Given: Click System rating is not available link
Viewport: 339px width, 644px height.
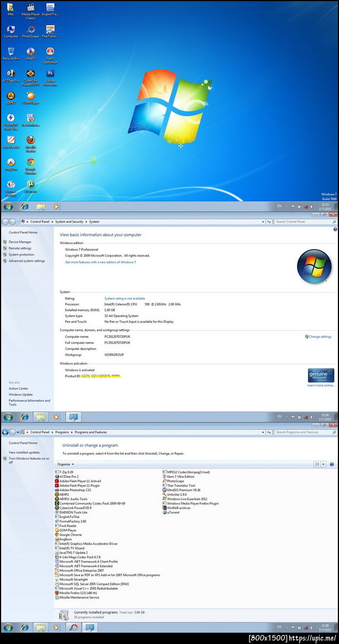Looking at the screenshot, I should coord(124,298).
